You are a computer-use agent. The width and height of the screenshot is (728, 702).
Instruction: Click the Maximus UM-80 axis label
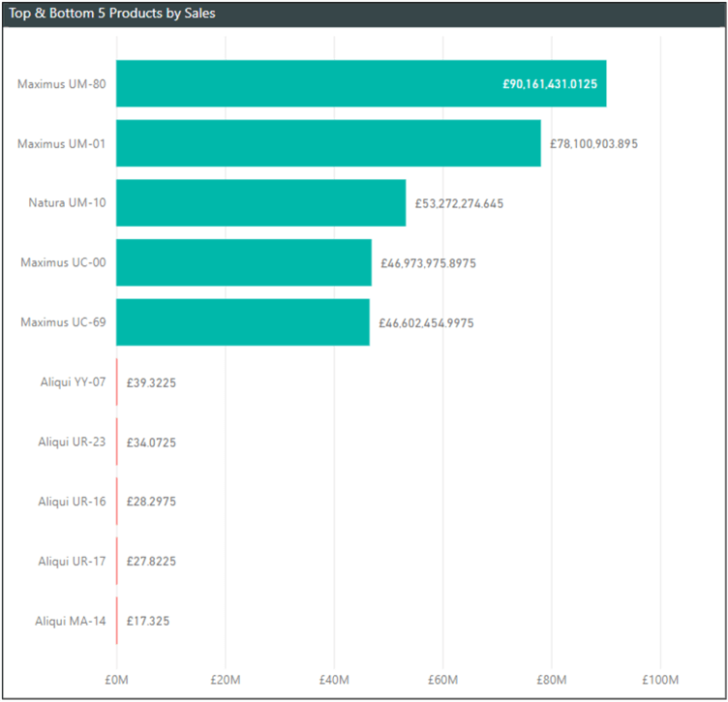[62, 84]
